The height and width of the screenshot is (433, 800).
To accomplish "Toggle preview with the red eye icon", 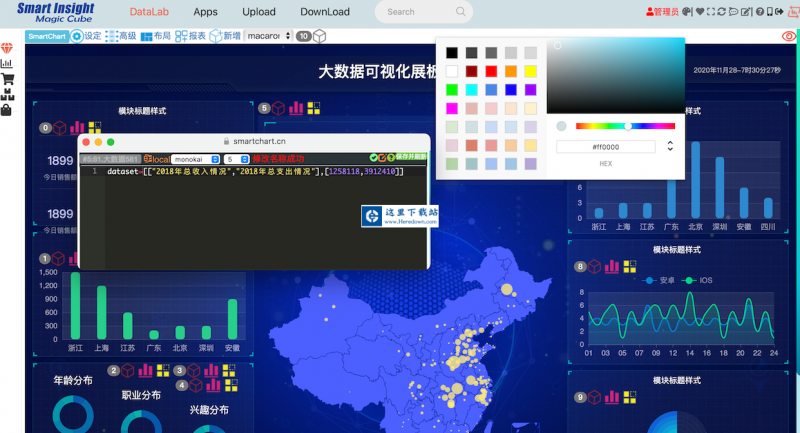I will click(789, 36).
